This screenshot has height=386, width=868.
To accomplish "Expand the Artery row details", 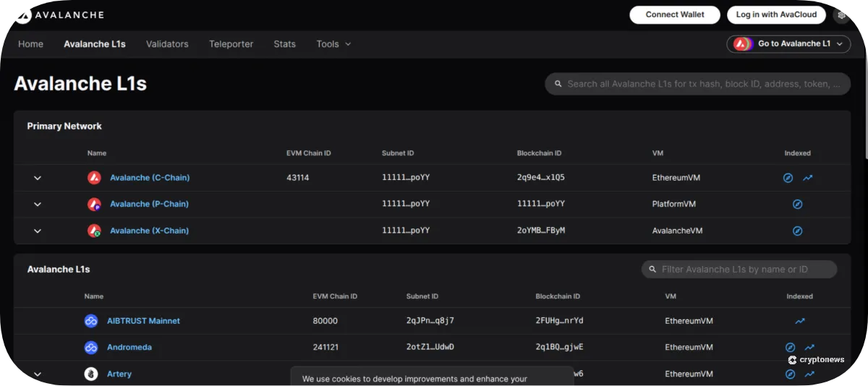I will tap(38, 374).
